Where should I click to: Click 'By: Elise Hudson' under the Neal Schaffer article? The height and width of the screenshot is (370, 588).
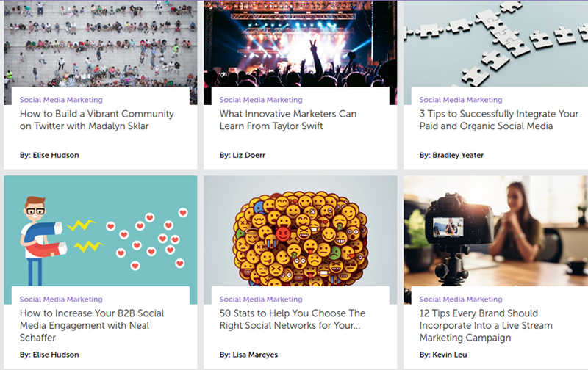[x=49, y=355]
